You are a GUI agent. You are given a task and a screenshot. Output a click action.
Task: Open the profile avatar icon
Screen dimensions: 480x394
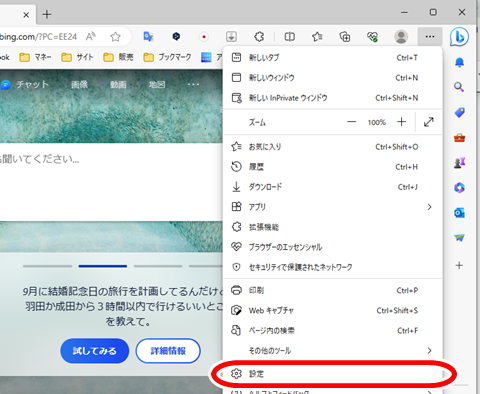(401, 36)
